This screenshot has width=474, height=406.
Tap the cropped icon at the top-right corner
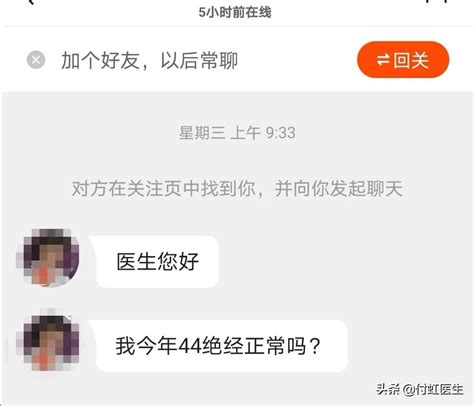tap(436, 1)
